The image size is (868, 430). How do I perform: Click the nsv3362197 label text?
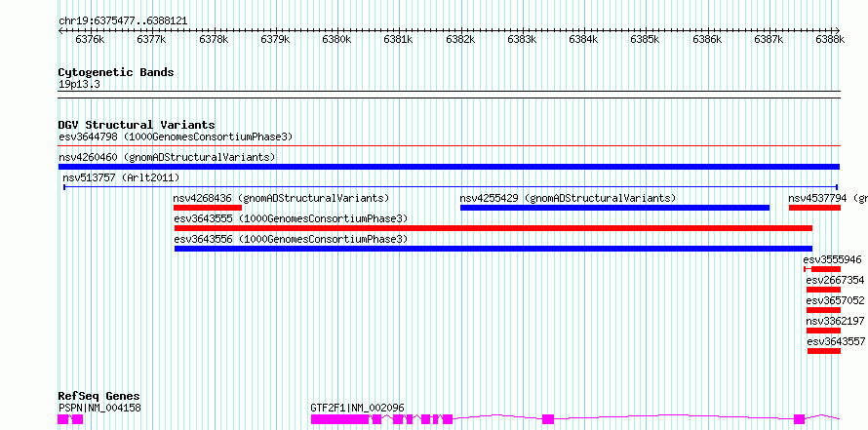coord(836,321)
